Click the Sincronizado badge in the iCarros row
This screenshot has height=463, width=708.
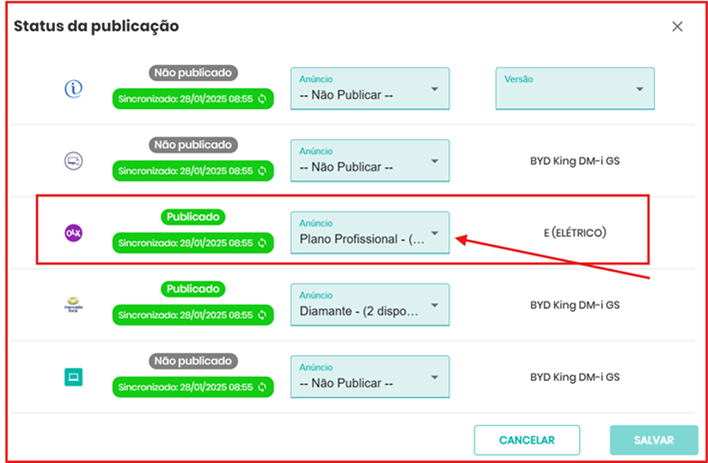(x=193, y=99)
